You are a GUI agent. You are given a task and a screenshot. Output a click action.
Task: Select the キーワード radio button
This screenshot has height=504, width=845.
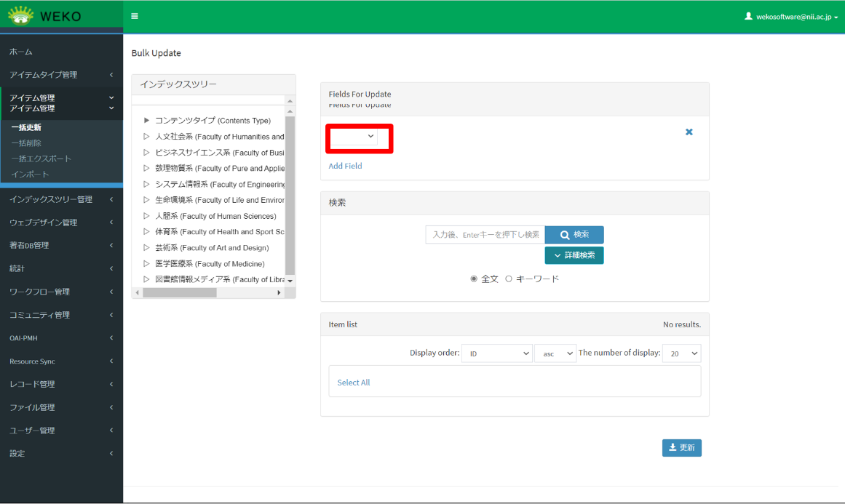[x=509, y=279]
